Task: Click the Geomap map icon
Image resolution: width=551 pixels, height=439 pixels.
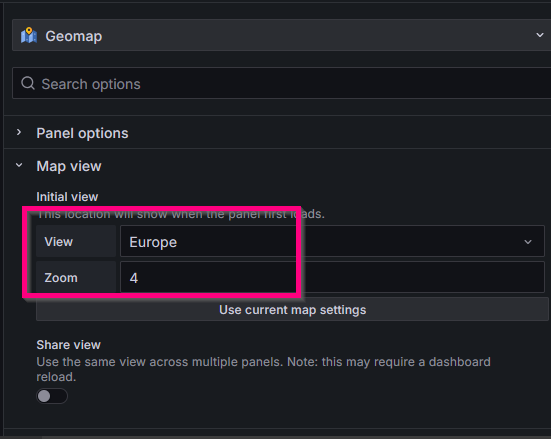Action: [x=29, y=35]
